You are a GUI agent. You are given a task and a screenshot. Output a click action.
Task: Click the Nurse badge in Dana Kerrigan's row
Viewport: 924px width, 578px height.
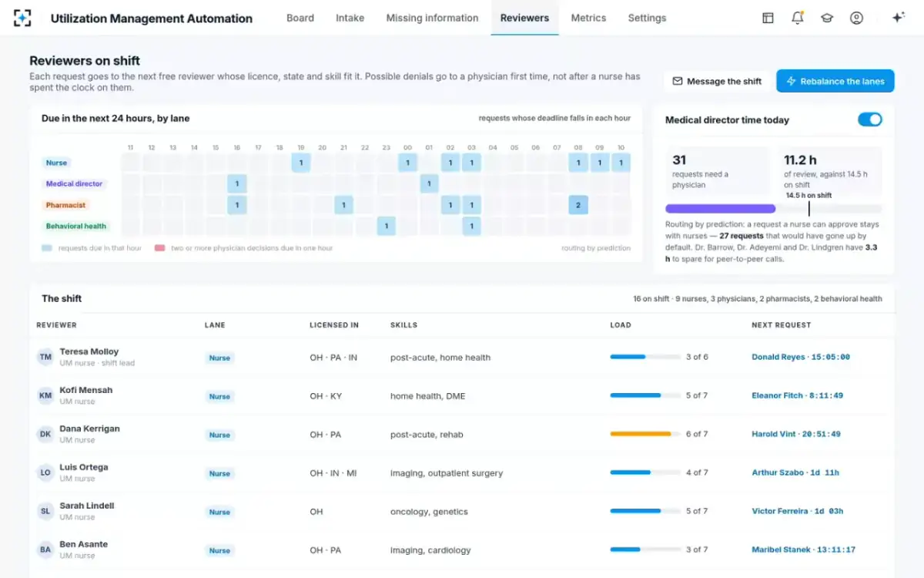pyautogui.click(x=219, y=435)
